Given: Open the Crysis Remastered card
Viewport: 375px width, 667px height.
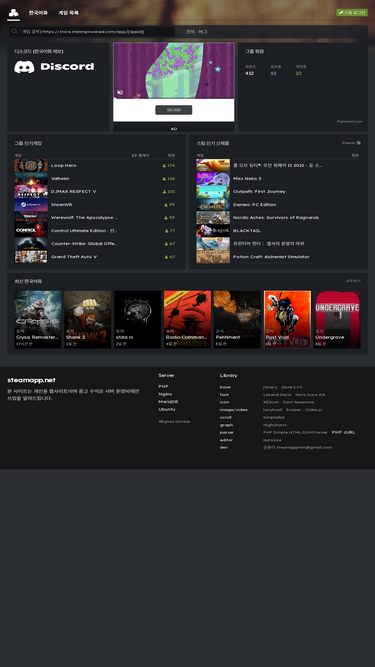Looking at the screenshot, I should [38, 319].
